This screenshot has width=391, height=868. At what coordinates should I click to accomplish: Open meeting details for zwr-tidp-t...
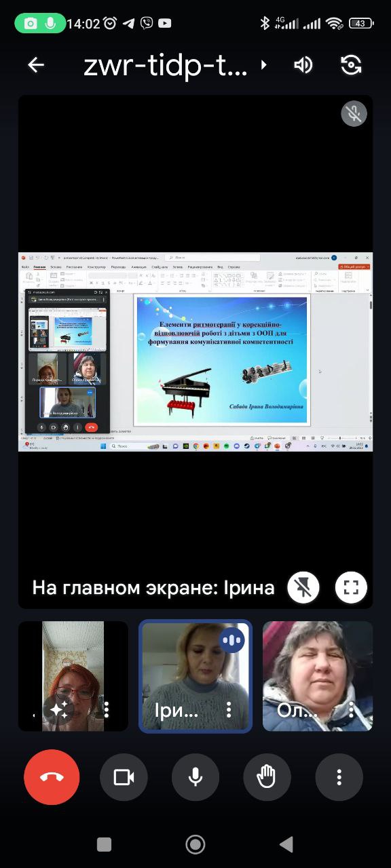(174, 65)
